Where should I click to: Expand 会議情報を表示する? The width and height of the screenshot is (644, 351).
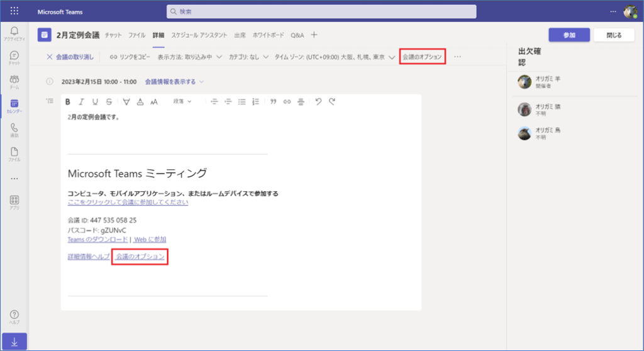[x=175, y=81]
